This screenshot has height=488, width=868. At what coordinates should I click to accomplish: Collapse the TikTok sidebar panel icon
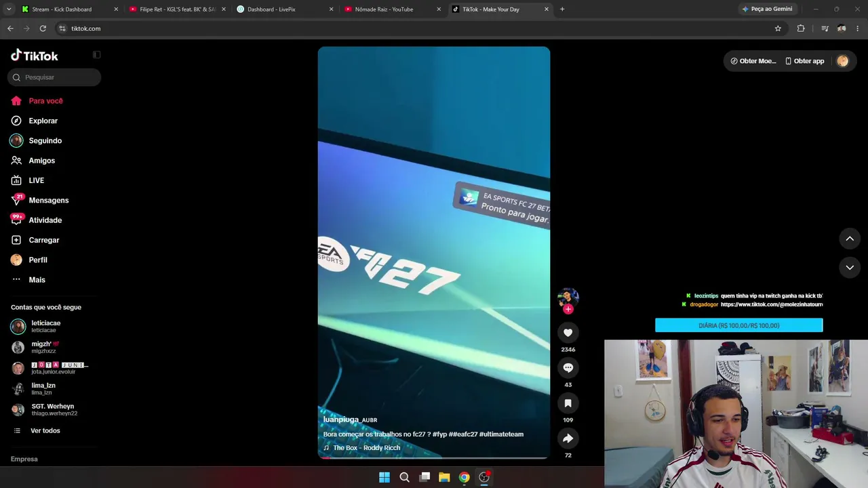[96, 55]
